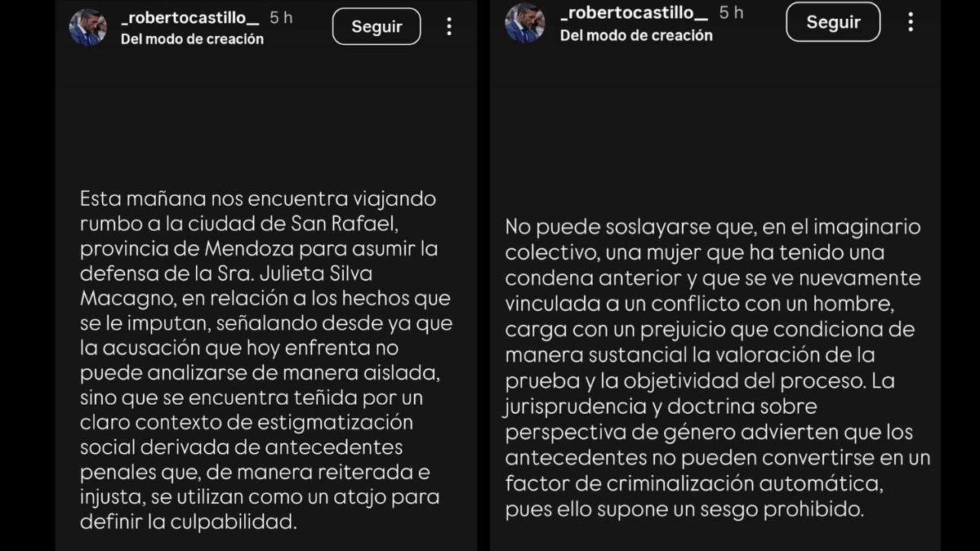This screenshot has width=980, height=551.
Task: Click the left profile picture of _robertocastillo__
Action: click(x=87, y=26)
